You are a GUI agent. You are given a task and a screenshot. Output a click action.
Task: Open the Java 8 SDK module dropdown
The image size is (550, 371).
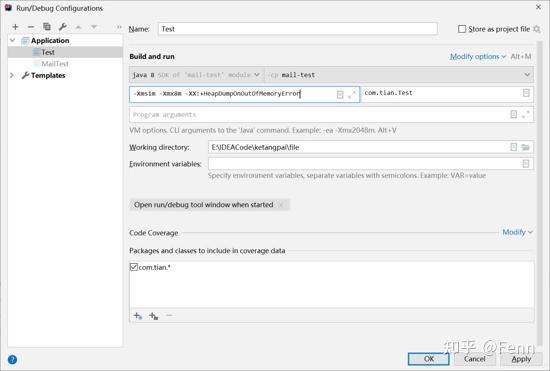(x=196, y=75)
